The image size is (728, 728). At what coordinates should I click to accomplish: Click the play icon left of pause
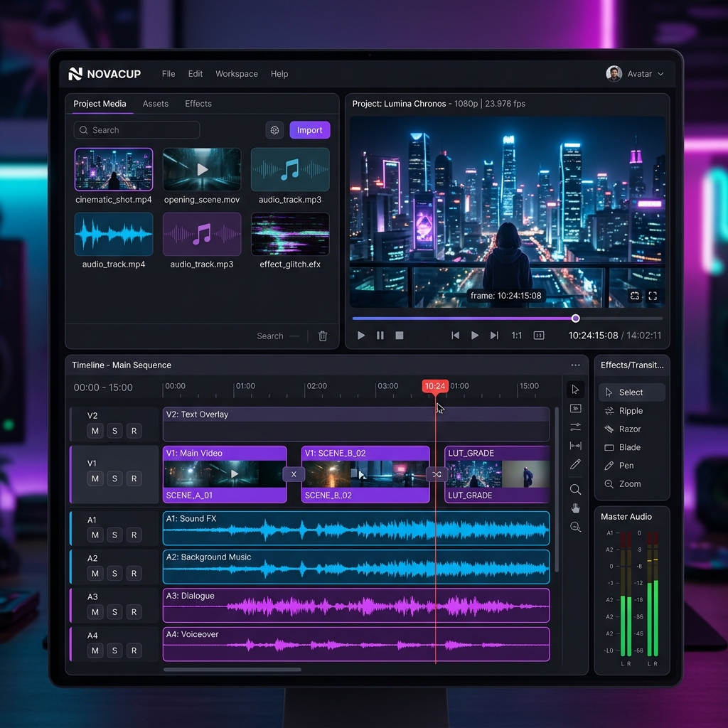click(360, 336)
